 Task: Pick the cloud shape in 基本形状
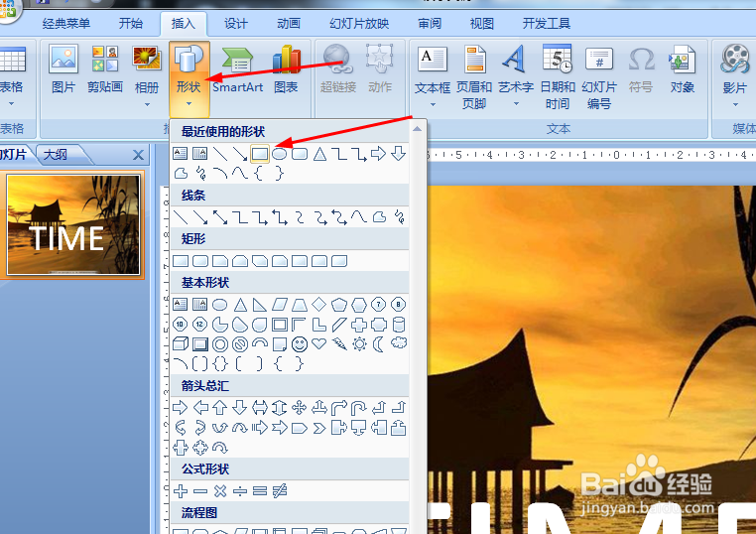pyautogui.click(x=399, y=343)
